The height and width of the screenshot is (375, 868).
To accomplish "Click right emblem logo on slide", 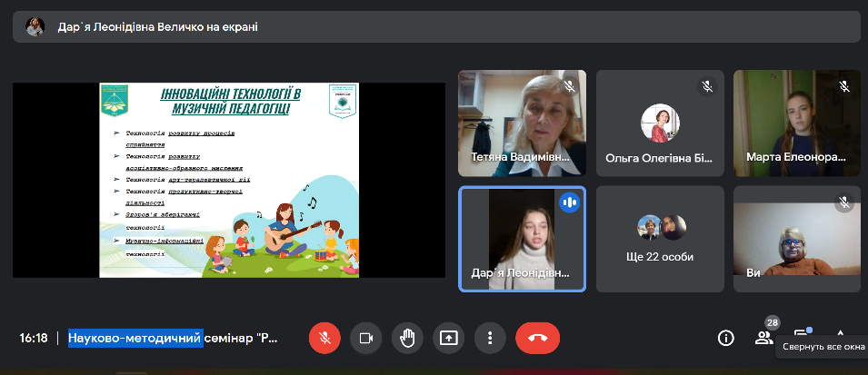I will click(x=343, y=101).
